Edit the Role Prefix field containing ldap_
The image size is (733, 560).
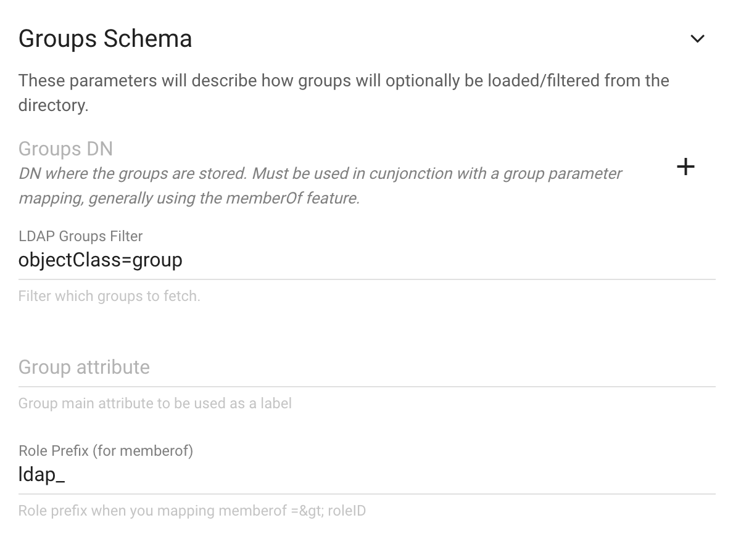tap(367, 474)
